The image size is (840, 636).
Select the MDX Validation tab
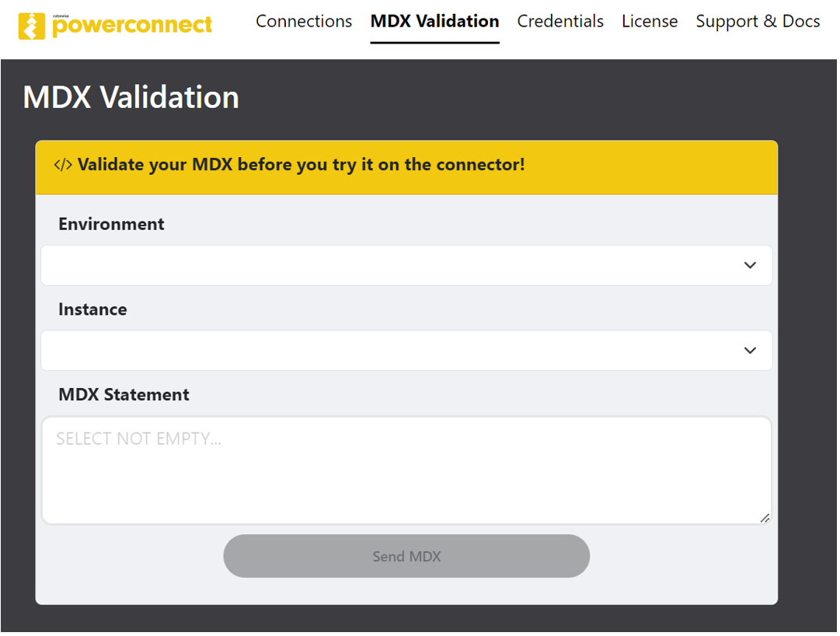(434, 22)
